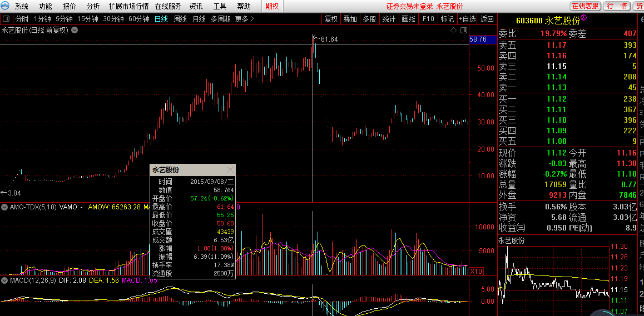Click the diamond icon above the price axis
644x316 pixels.
point(453,31)
